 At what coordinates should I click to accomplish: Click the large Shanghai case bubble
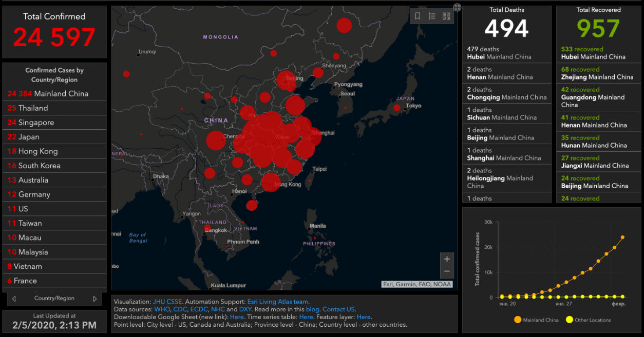(312, 136)
